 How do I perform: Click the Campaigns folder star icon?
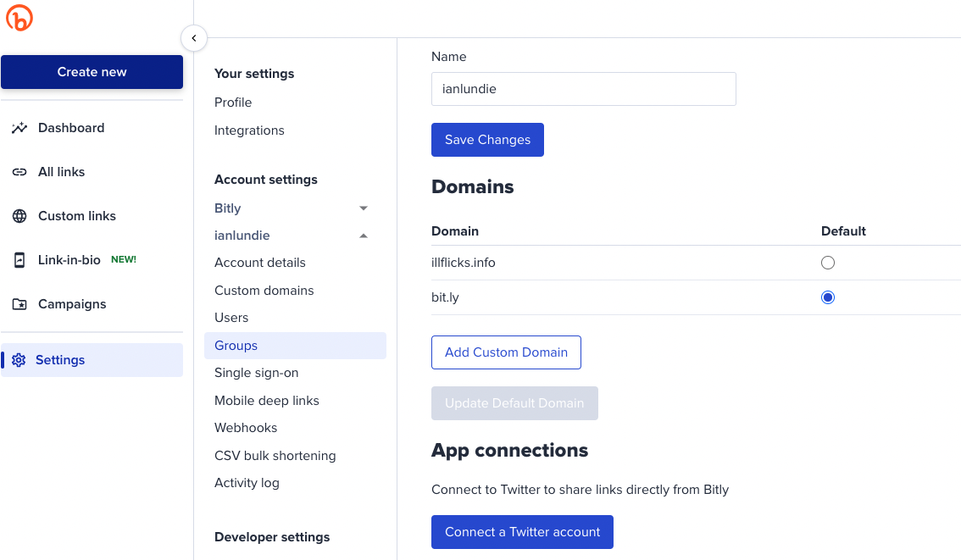click(x=19, y=304)
